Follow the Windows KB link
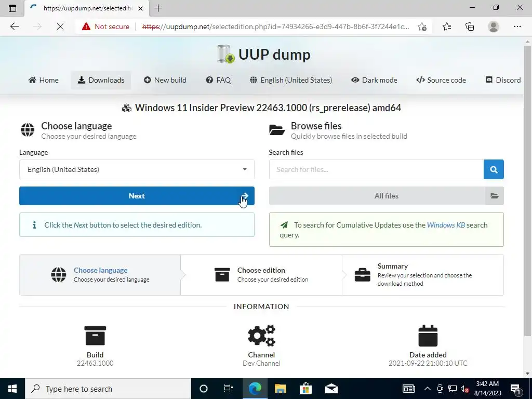Screen dimensions: 532x399 click(x=446, y=225)
